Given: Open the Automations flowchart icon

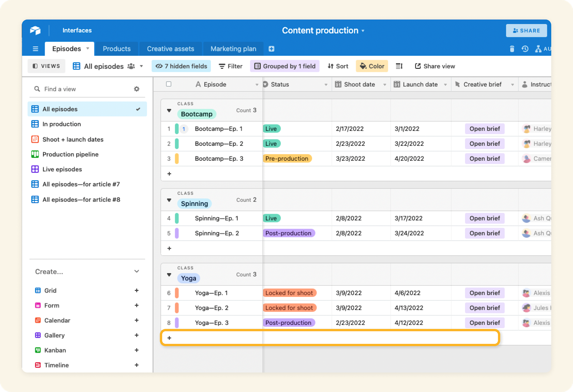Looking at the screenshot, I should coord(538,49).
